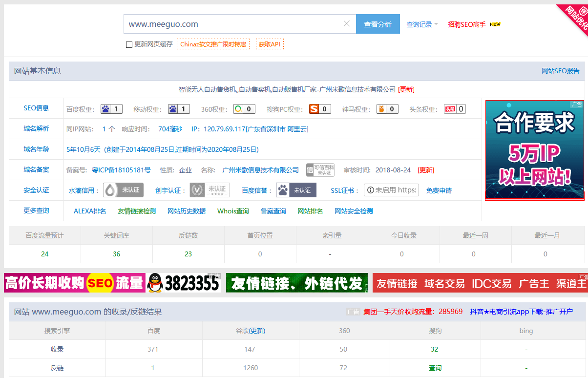
Task: Click the 域名解析 row label
Action: (37, 128)
